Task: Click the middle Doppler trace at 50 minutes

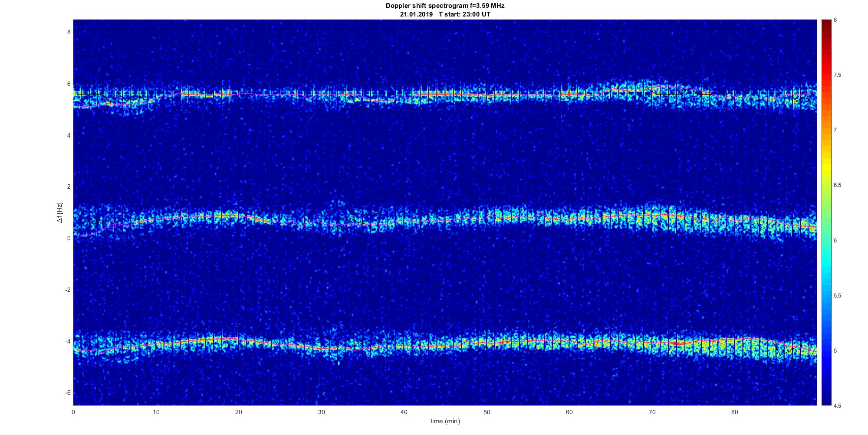Action: click(487, 219)
